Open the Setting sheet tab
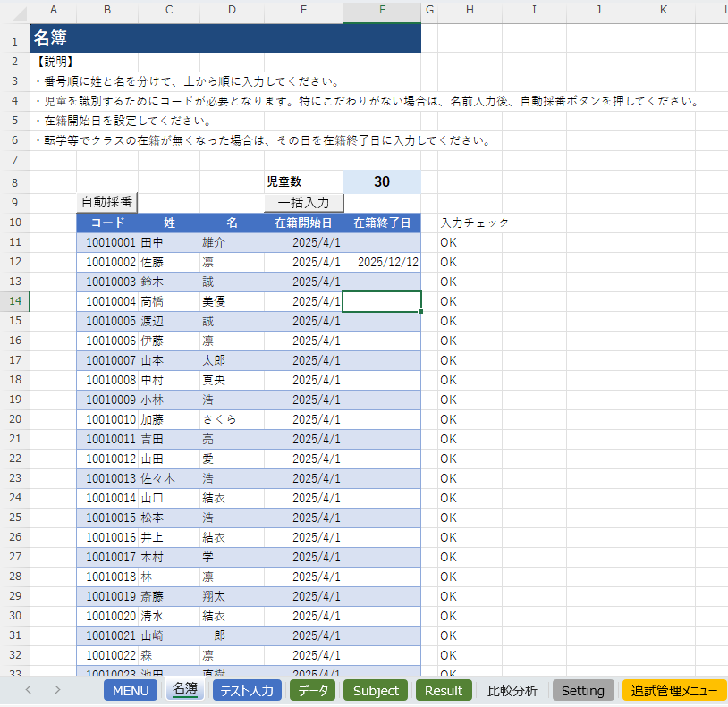This screenshot has height=707, width=728. tap(583, 690)
